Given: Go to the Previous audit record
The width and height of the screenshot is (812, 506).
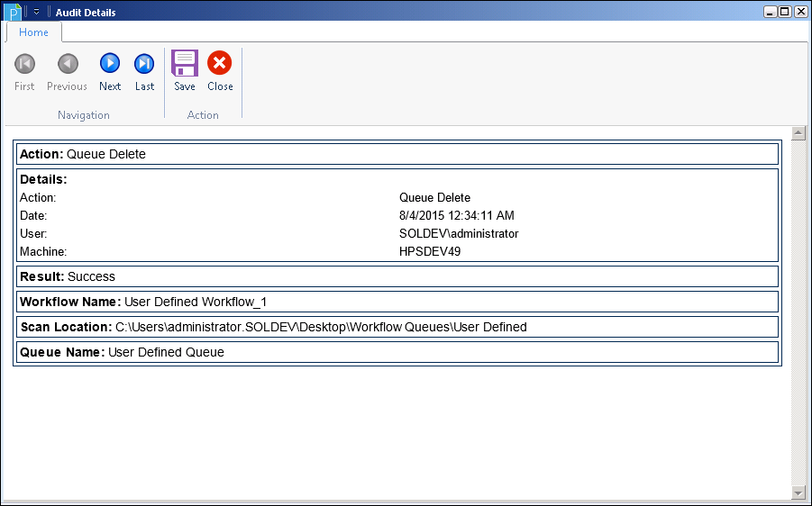Looking at the screenshot, I should (67, 72).
